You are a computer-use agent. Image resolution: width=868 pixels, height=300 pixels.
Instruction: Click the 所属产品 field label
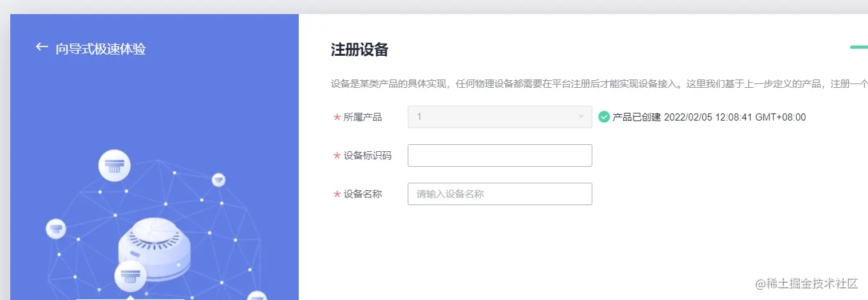(363, 117)
